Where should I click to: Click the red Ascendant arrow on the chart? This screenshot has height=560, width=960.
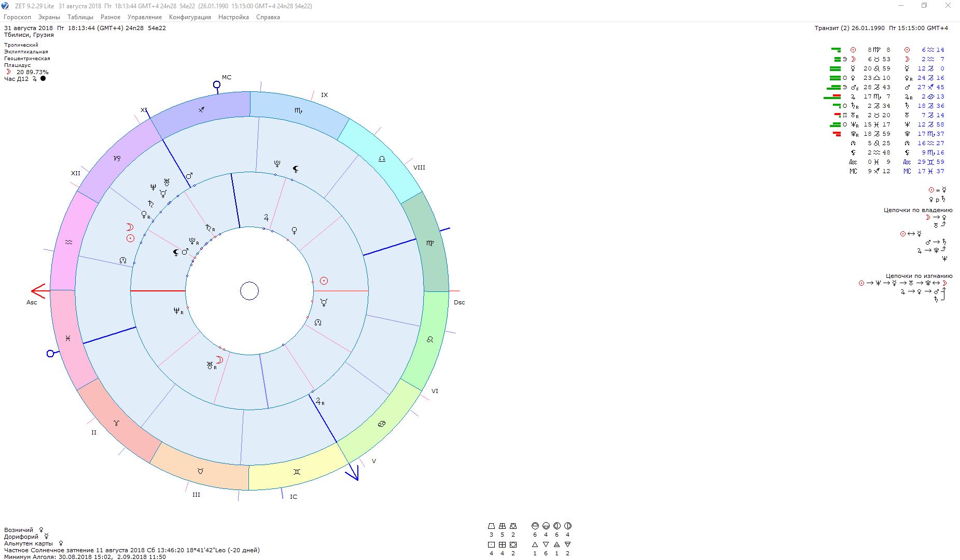pos(38,291)
